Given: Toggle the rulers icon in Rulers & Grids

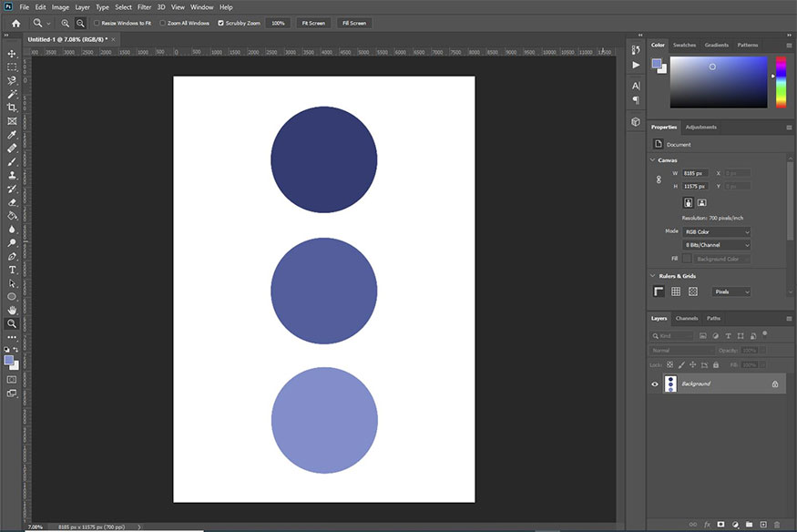Looking at the screenshot, I should pyautogui.click(x=659, y=292).
